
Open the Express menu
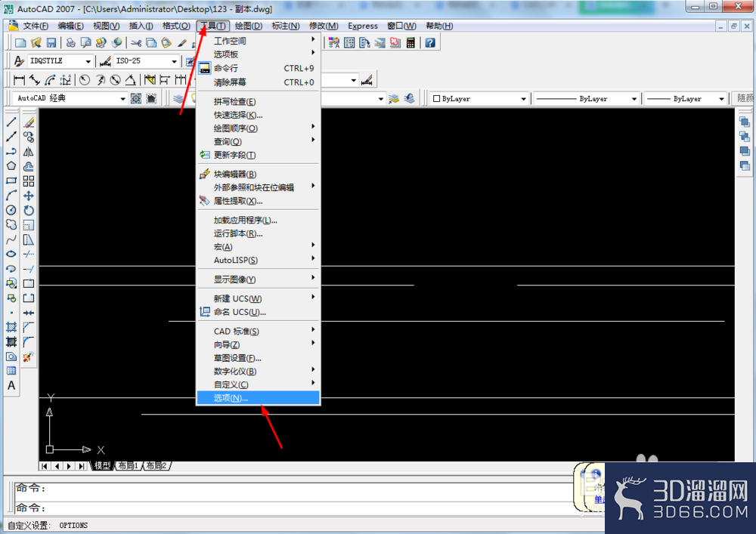363,26
